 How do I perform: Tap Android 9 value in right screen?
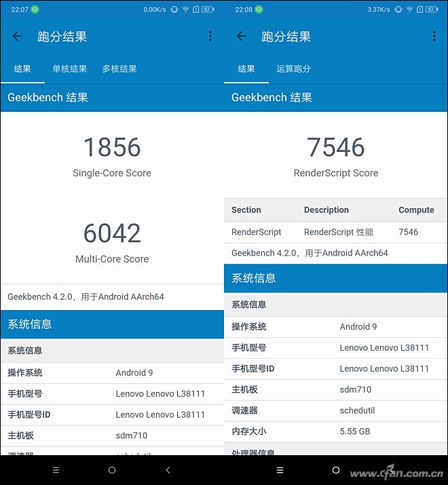tap(358, 327)
